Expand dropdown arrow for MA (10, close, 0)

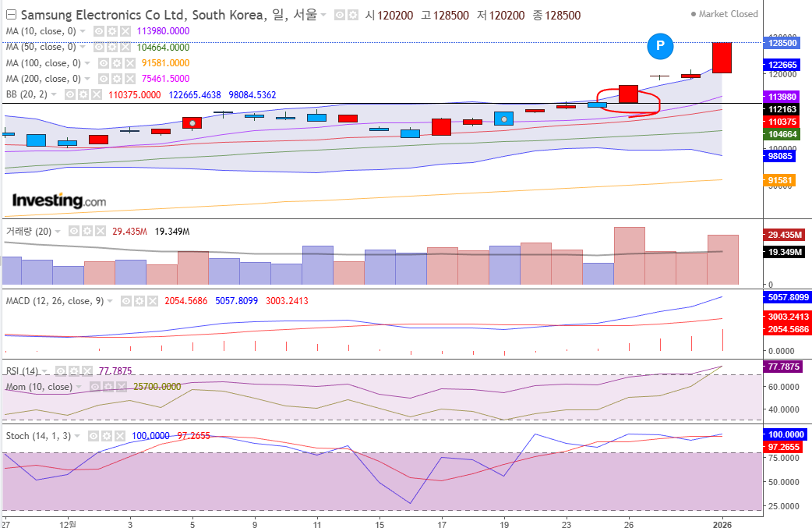(83, 31)
